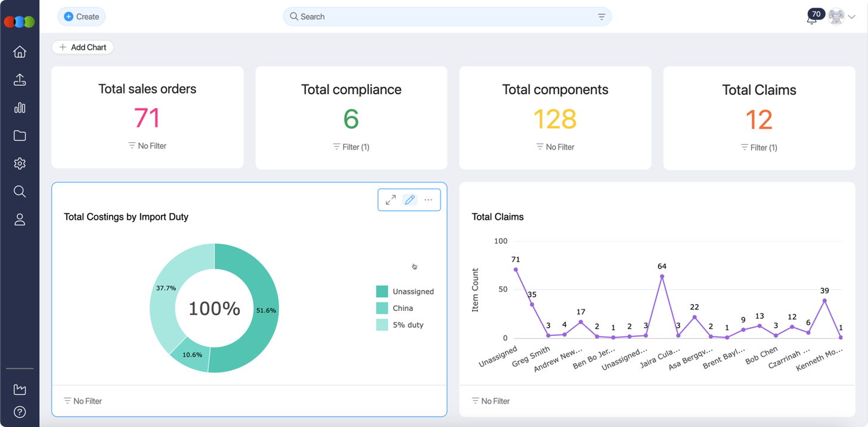Click the Add Chart button
Viewport: 868px width, 427px height.
[83, 47]
